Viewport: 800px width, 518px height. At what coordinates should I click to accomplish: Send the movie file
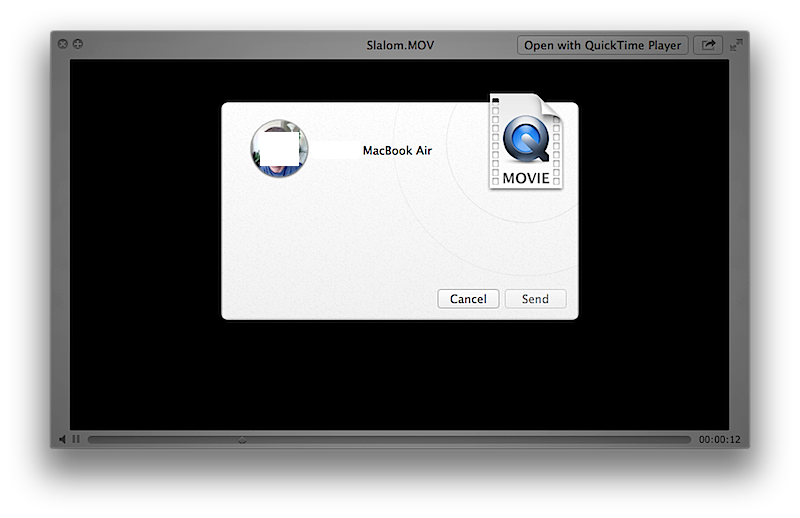tap(535, 299)
